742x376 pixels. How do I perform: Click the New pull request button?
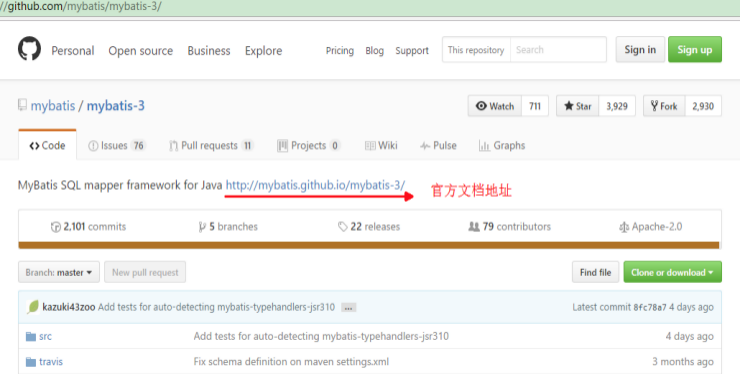145,272
